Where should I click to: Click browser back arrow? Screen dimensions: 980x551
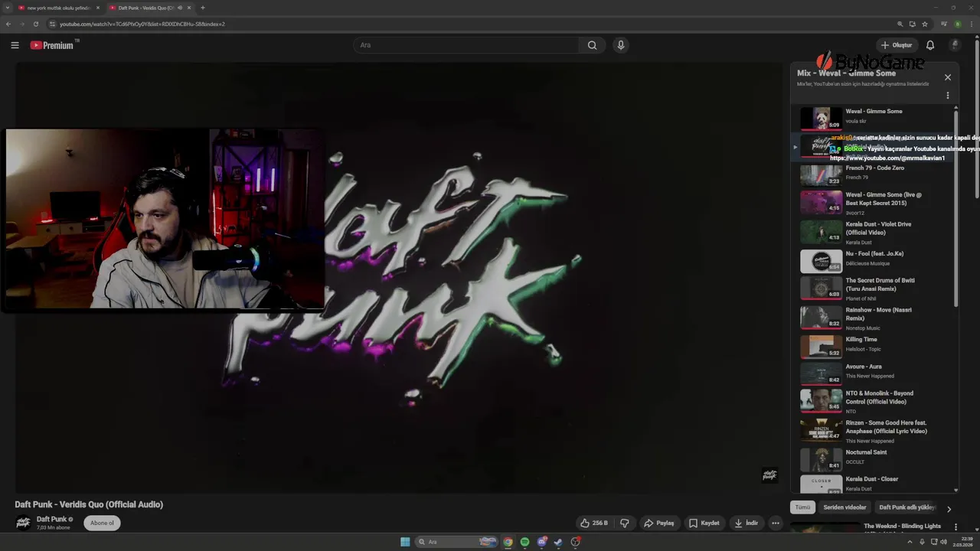pos(8,24)
